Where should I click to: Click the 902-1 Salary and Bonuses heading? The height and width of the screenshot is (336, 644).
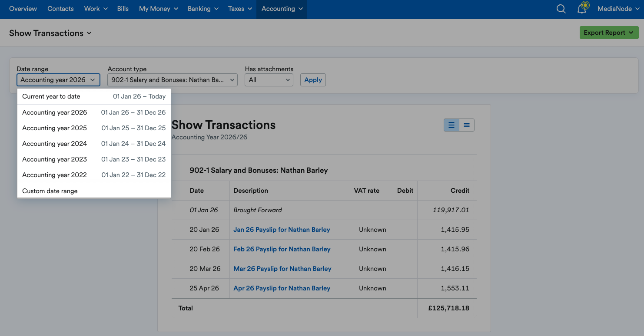[259, 171]
